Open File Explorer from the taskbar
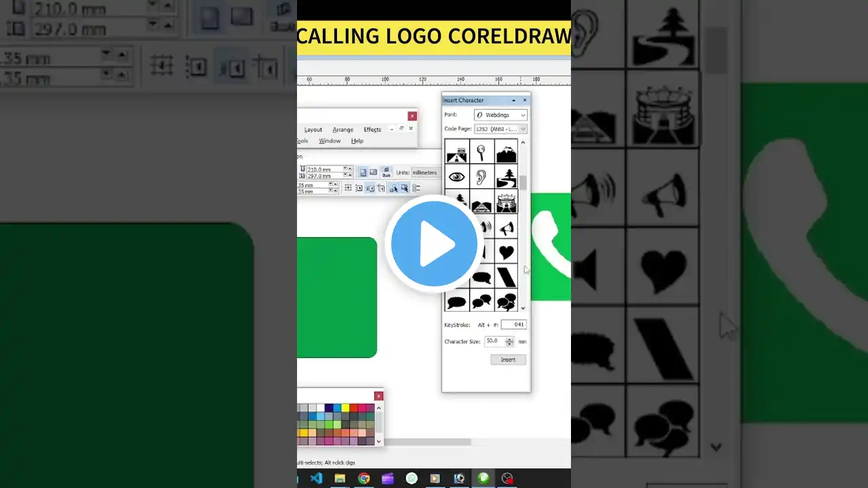Image resolution: width=868 pixels, height=488 pixels. pyautogui.click(x=340, y=479)
